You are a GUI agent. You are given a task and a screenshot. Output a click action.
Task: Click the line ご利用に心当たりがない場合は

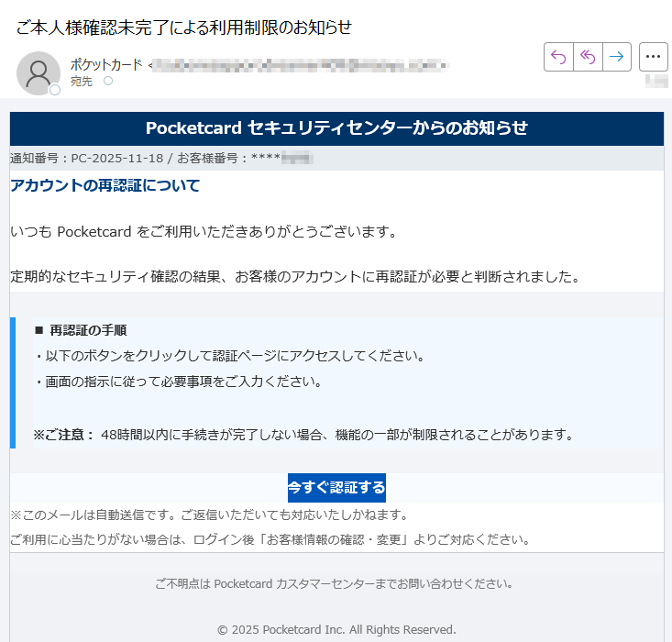point(270,539)
